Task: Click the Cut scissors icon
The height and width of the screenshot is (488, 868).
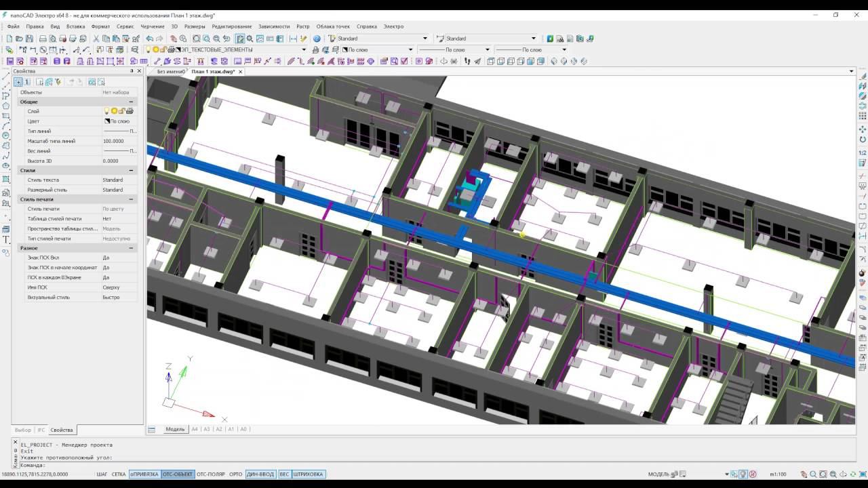Action: [96, 39]
